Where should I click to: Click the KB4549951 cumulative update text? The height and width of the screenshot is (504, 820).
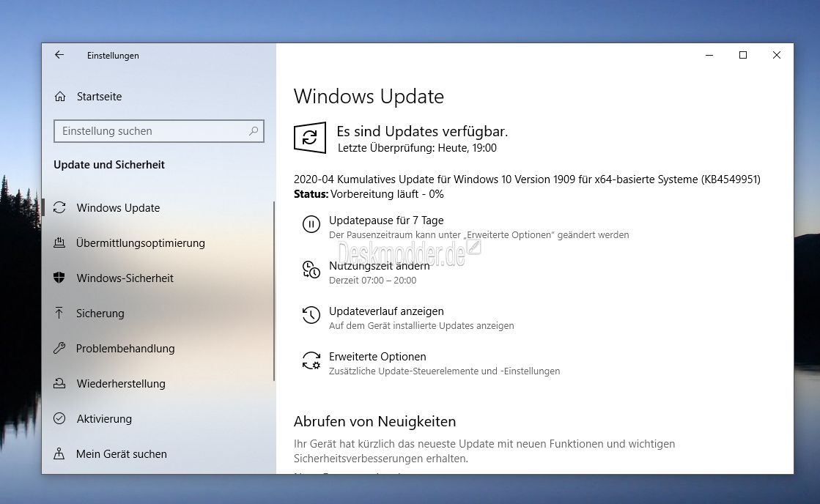click(527, 179)
